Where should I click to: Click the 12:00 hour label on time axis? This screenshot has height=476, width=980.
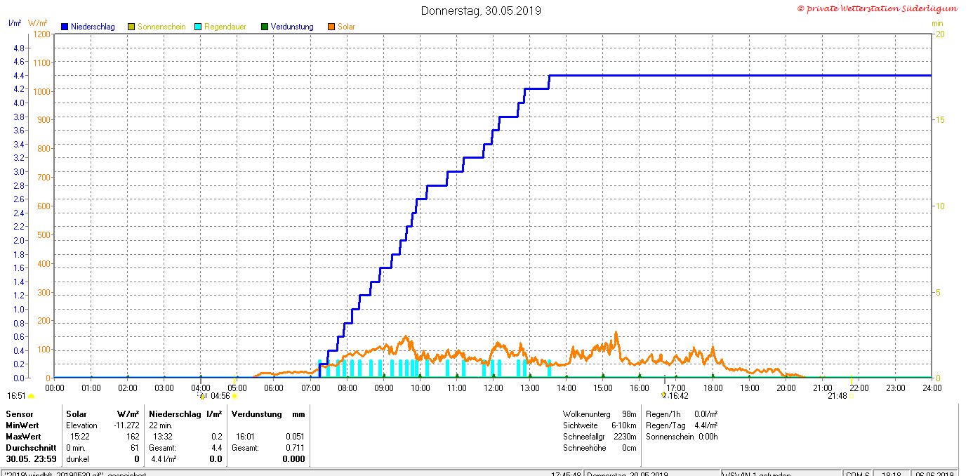(x=494, y=388)
